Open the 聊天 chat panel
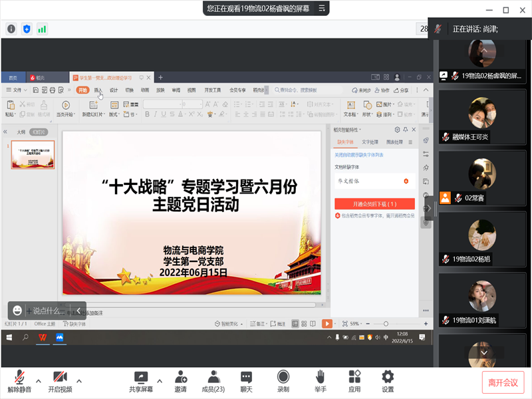 coord(246,377)
